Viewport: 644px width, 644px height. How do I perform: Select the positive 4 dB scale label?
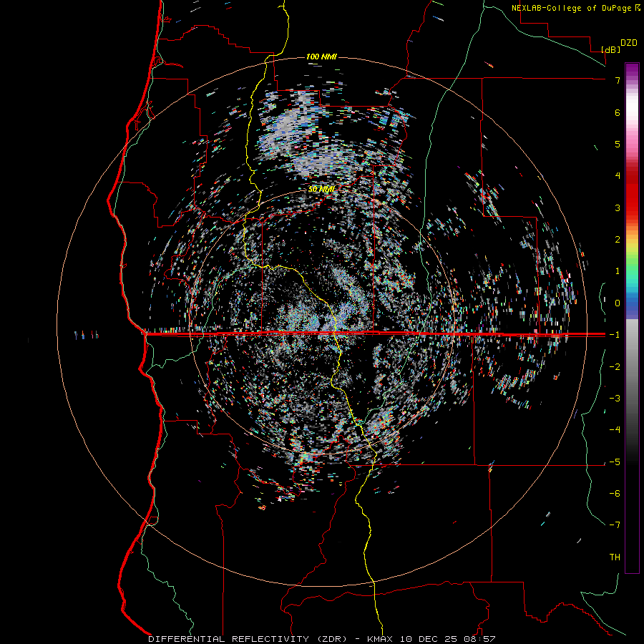click(618, 176)
